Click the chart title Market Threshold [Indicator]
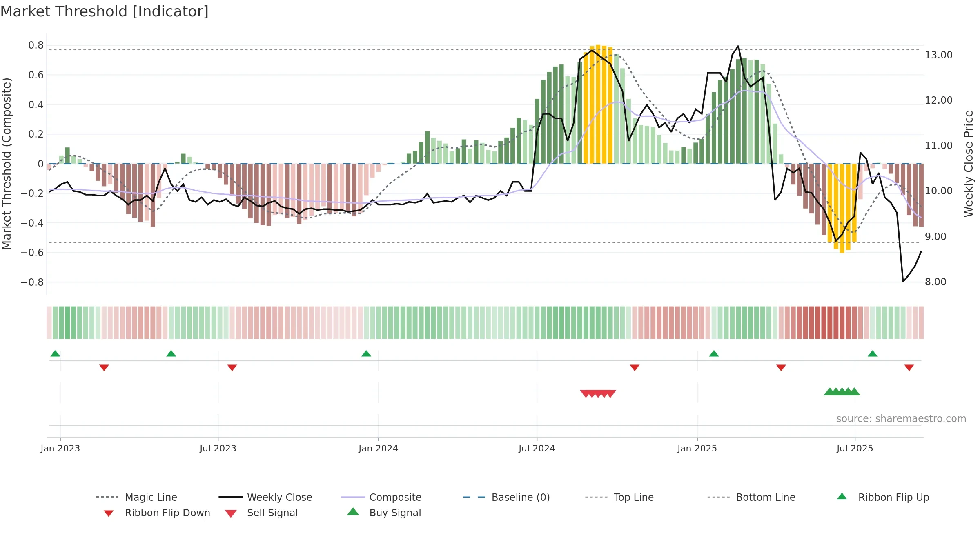 (105, 11)
